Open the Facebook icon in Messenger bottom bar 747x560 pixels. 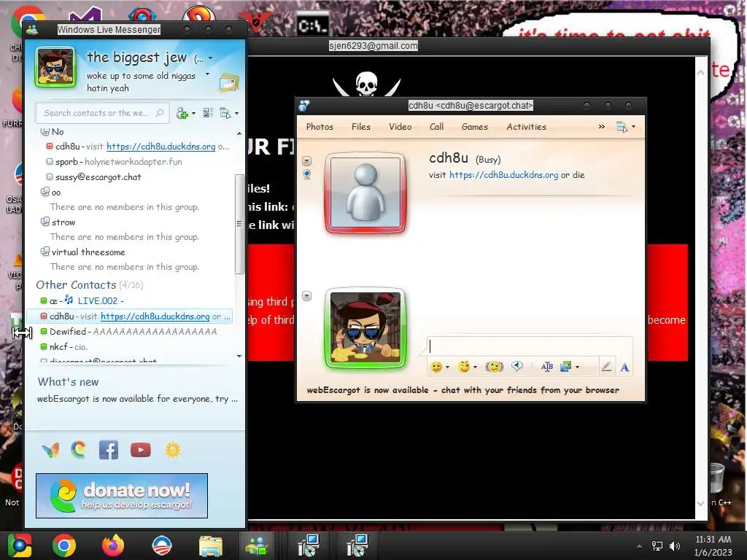[x=109, y=449]
